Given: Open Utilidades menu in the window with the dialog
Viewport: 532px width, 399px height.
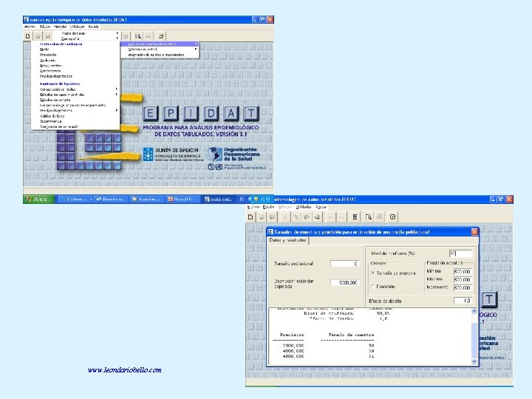Looking at the screenshot, I should (304, 207).
